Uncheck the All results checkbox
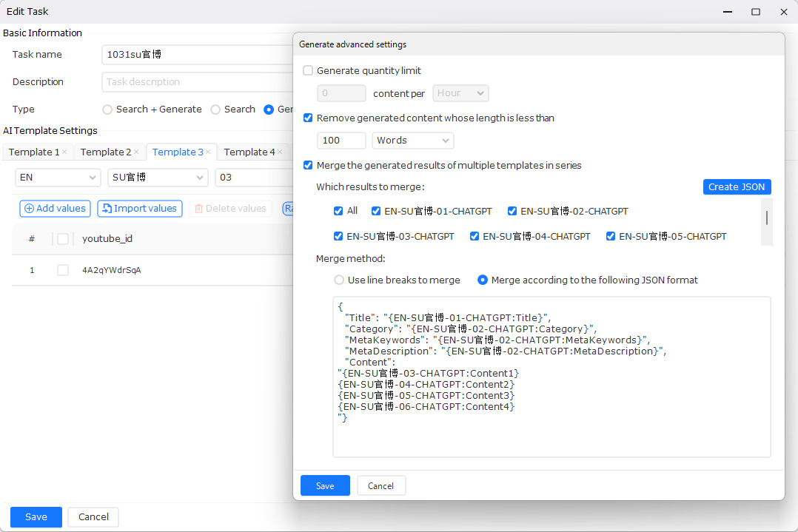 click(x=338, y=211)
